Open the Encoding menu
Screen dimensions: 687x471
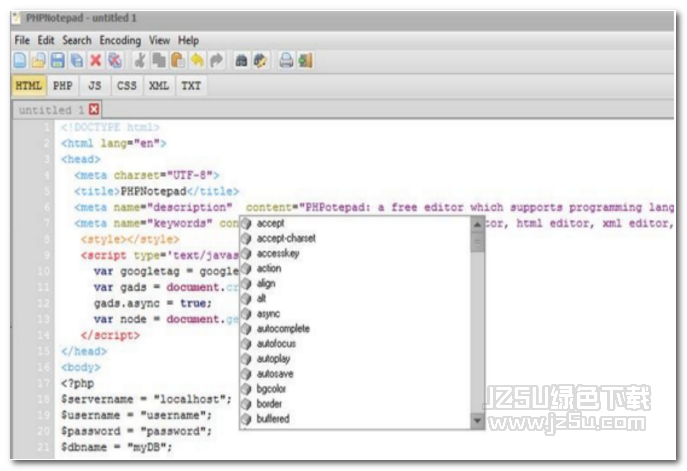120,40
